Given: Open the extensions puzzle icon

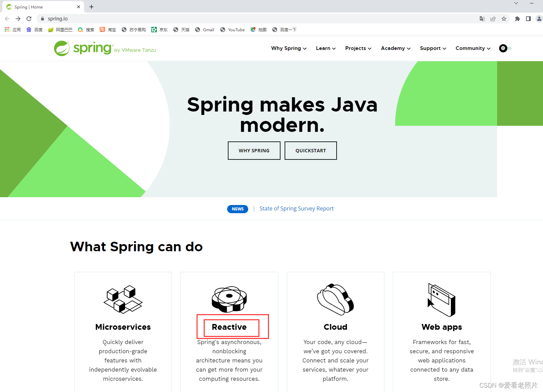Looking at the screenshot, I should coord(517,19).
